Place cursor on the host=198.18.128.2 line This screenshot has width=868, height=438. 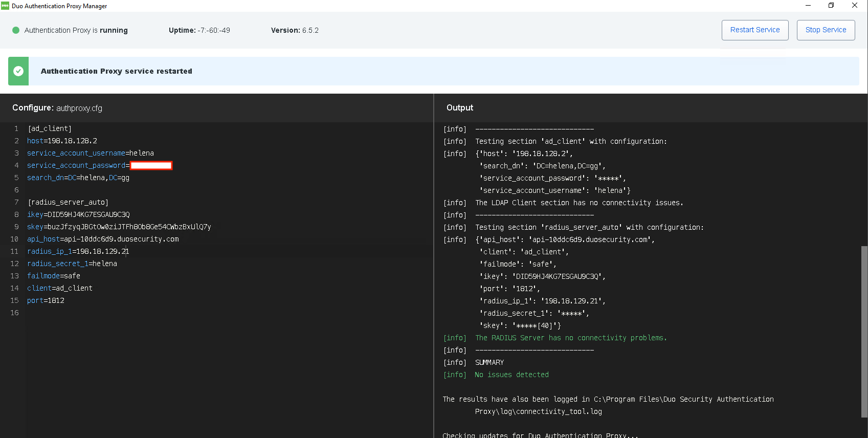(x=62, y=141)
